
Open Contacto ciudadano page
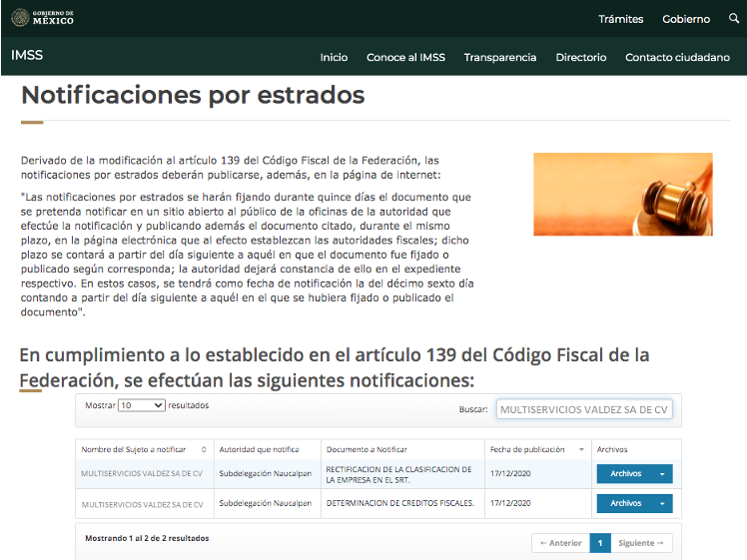pyautogui.click(x=677, y=57)
